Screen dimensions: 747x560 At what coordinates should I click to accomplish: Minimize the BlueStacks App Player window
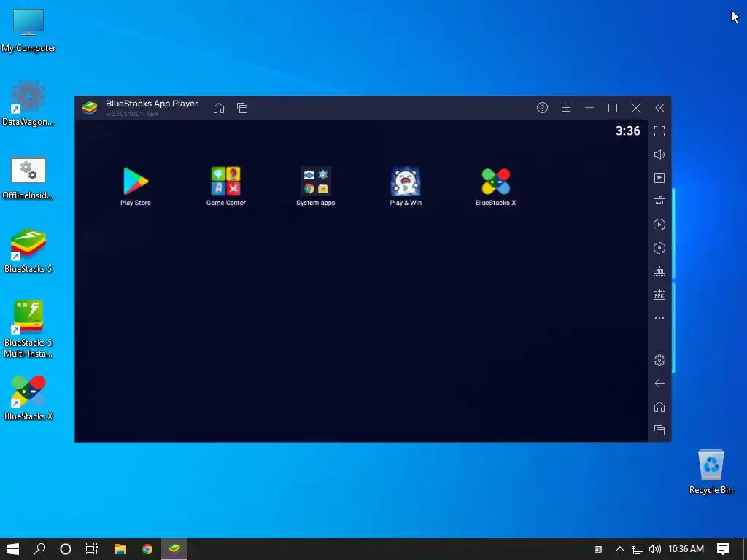589,108
